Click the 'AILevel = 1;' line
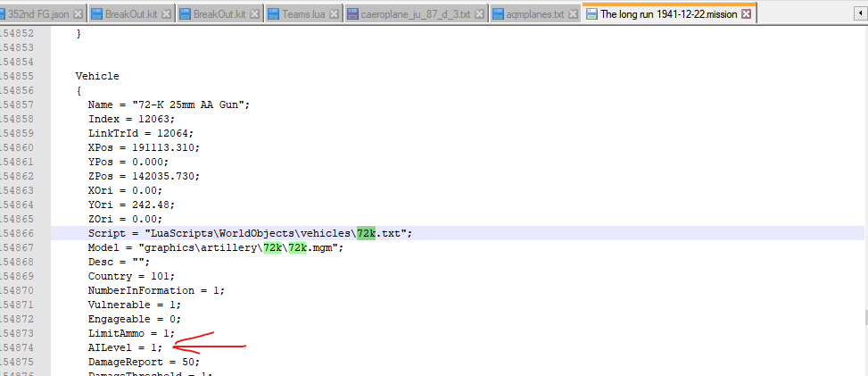 click(x=125, y=348)
